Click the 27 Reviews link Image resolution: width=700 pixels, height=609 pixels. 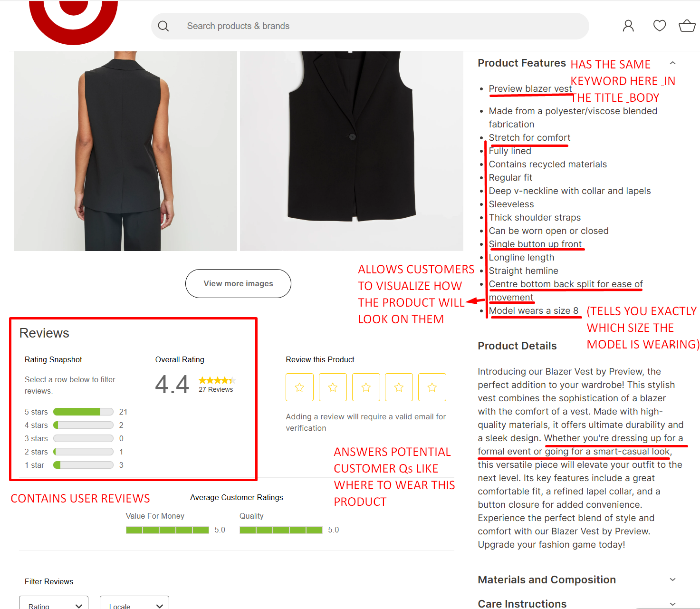coord(216,389)
